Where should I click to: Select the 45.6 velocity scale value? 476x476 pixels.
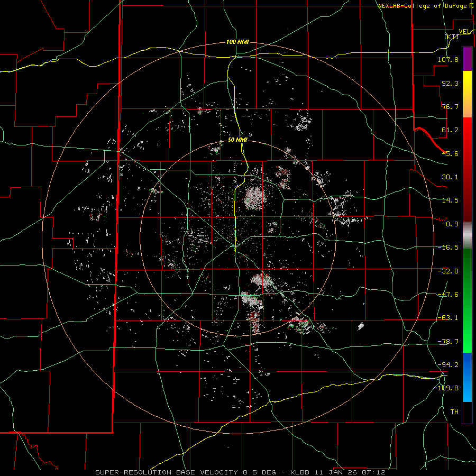(x=450, y=153)
